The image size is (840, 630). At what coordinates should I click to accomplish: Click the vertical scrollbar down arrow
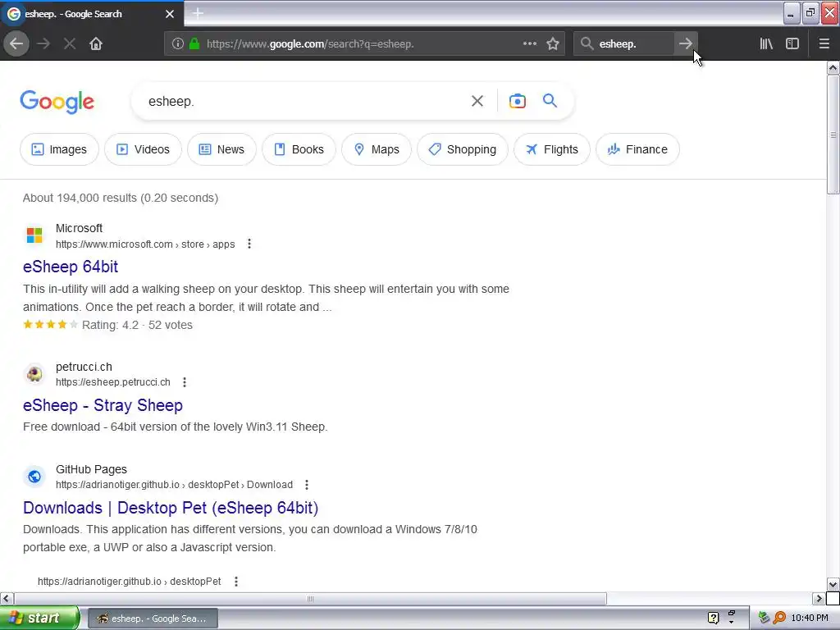pos(833,584)
